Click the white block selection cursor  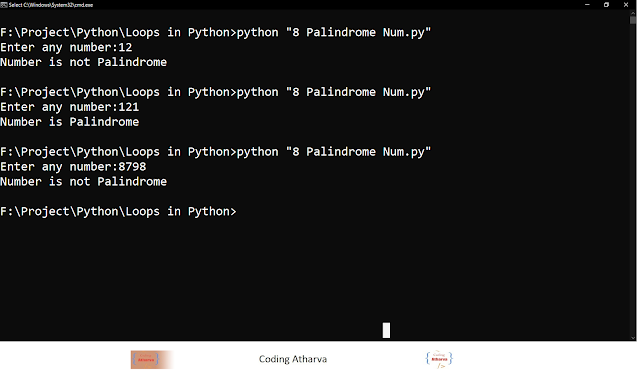[x=386, y=330]
